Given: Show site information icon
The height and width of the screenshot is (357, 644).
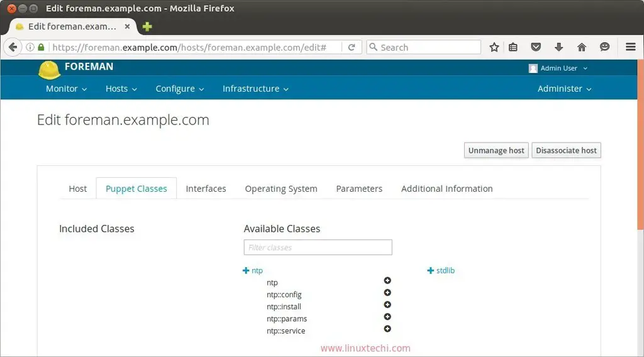Looking at the screenshot, I should click(x=30, y=47).
